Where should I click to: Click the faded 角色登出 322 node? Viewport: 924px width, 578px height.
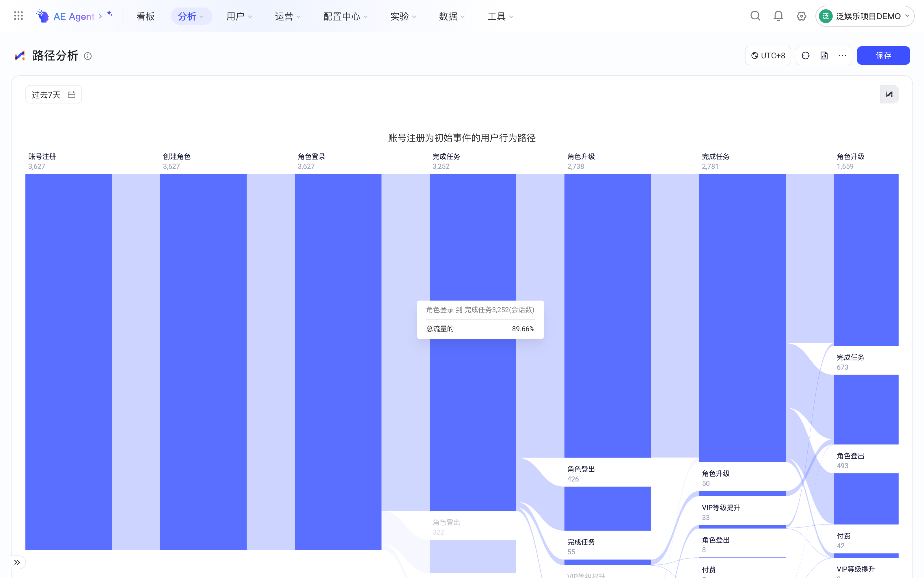[x=473, y=556]
